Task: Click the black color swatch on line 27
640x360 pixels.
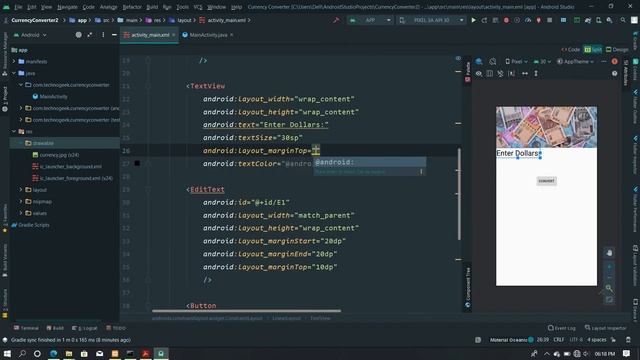Action: click(137, 164)
